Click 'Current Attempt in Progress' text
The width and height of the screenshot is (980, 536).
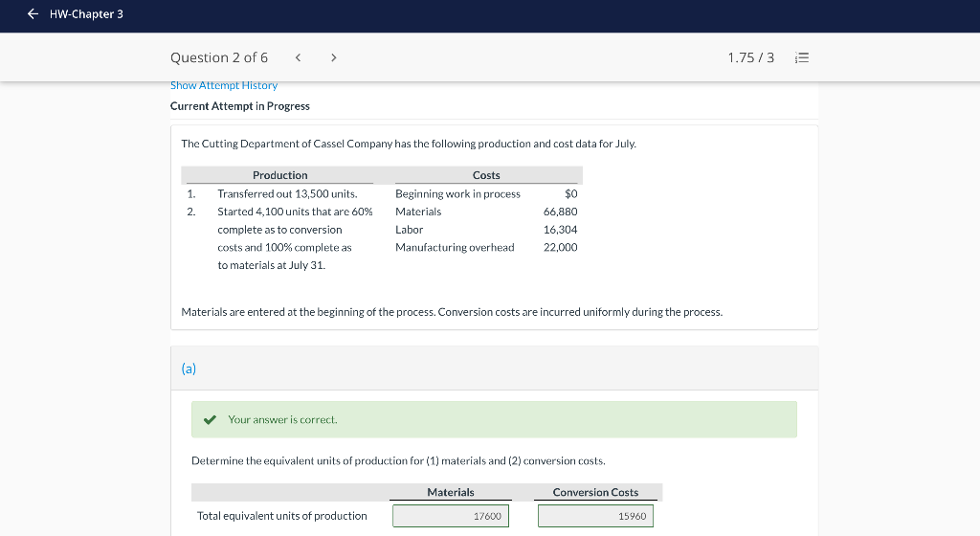(x=240, y=106)
